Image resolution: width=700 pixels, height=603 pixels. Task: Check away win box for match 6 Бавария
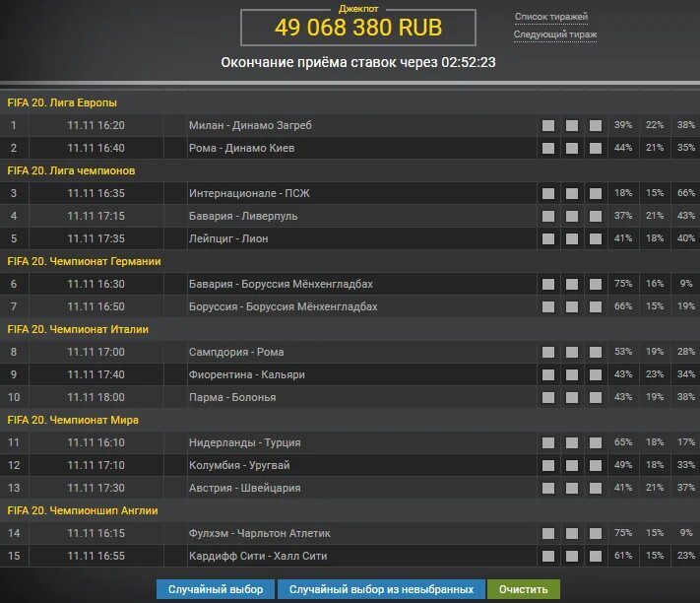596,284
